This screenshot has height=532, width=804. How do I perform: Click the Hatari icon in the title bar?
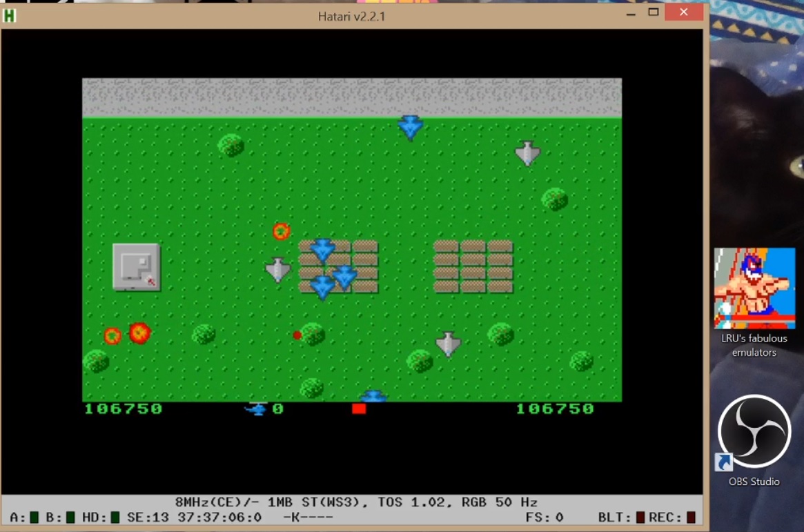[x=10, y=15]
